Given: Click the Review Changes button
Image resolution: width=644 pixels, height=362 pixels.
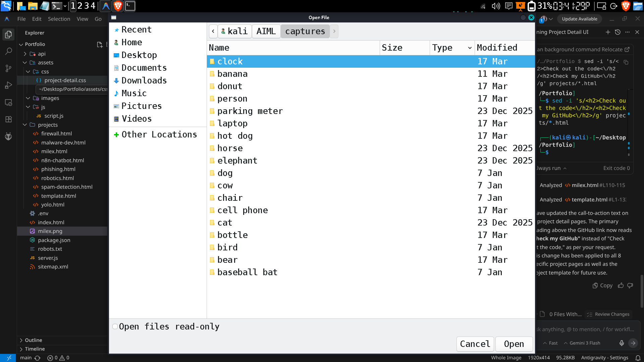Looking at the screenshot, I should 608,314.
